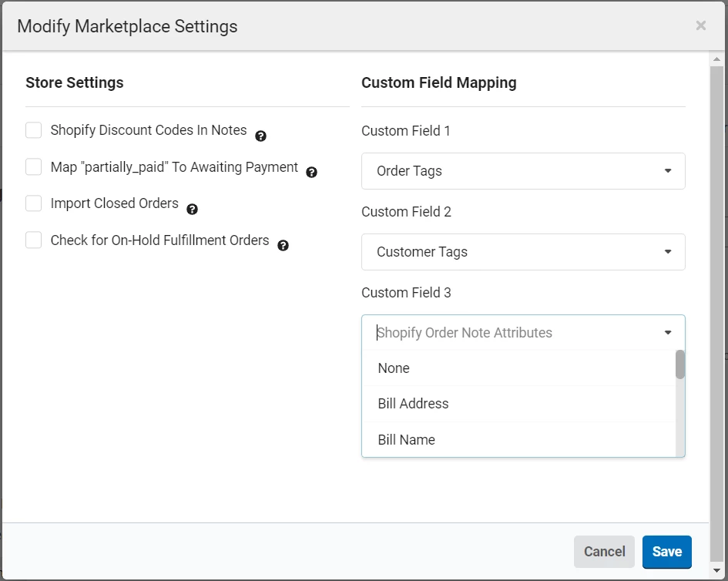This screenshot has width=728, height=581.
Task: Expand the Custom Field 2 Customer Tags dropdown
Action: point(522,252)
